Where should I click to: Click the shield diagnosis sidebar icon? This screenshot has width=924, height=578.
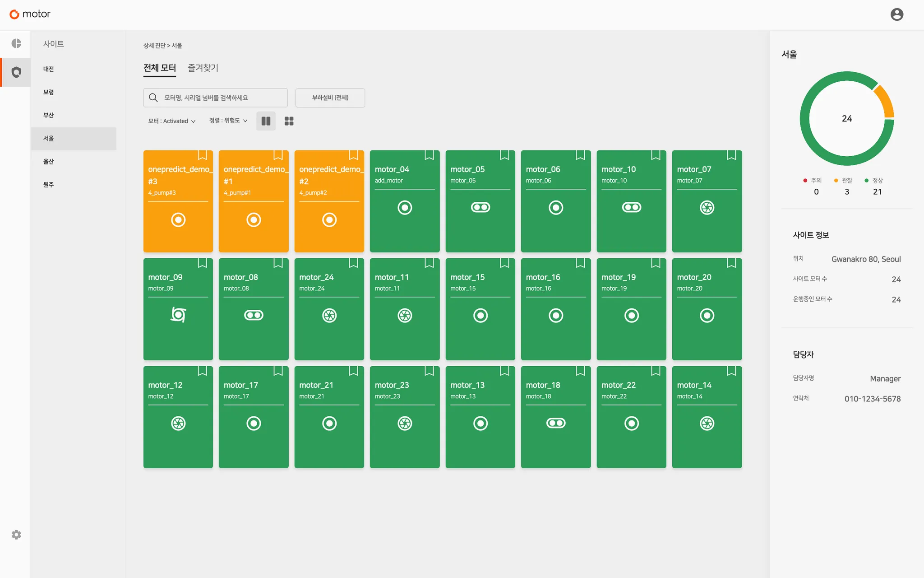pos(16,72)
